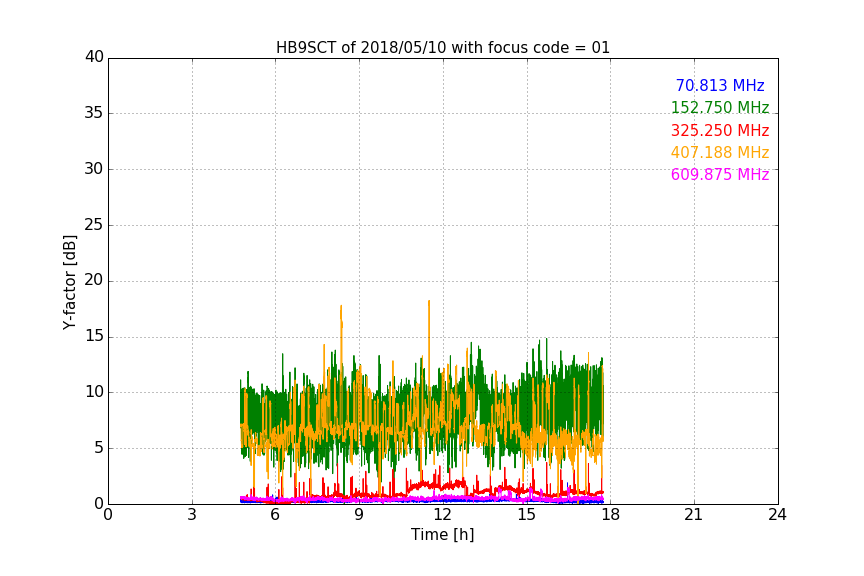Click the orange spike peak near 11.5 h

click(429, 302)
